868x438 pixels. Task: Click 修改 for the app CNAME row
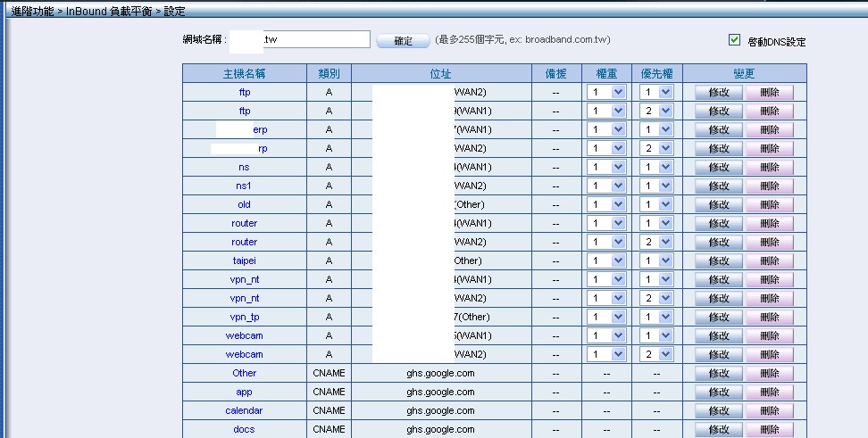click(x=719, y=393)
